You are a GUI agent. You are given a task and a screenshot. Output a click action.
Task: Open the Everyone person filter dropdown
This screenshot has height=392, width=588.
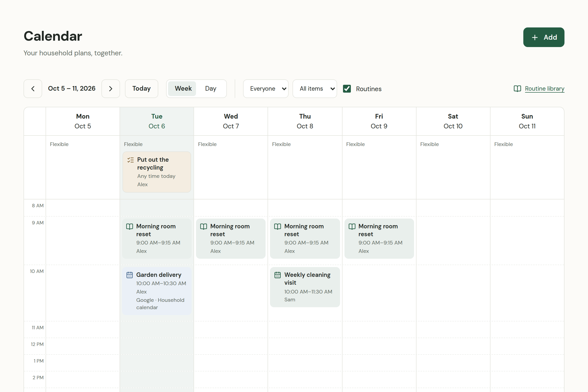(266, 89)
